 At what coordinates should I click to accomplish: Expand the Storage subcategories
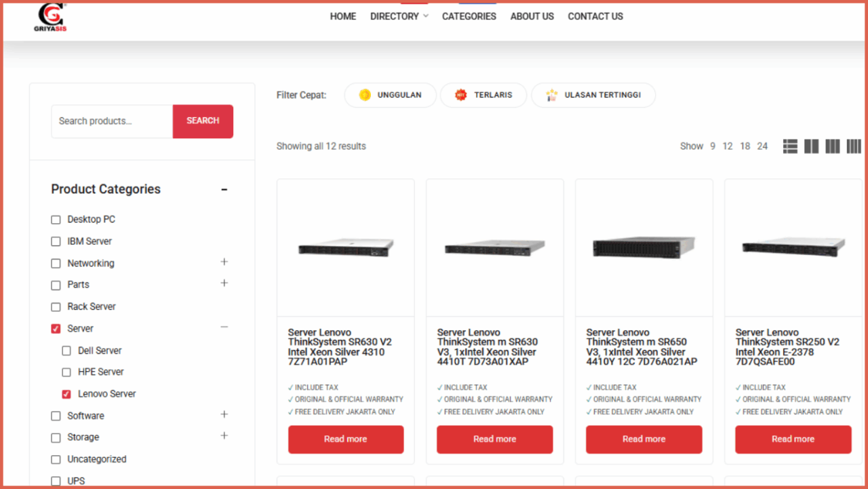click(224, 435)
